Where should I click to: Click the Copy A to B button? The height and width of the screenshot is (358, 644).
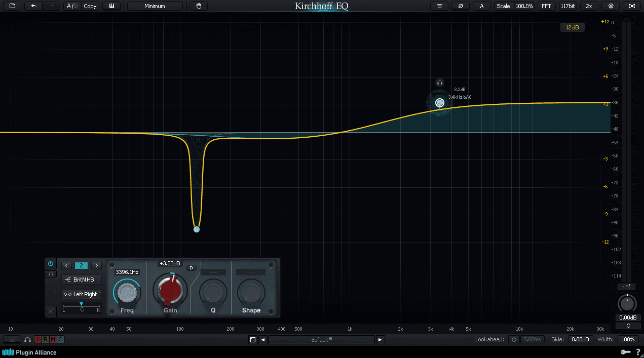point(90,6)
